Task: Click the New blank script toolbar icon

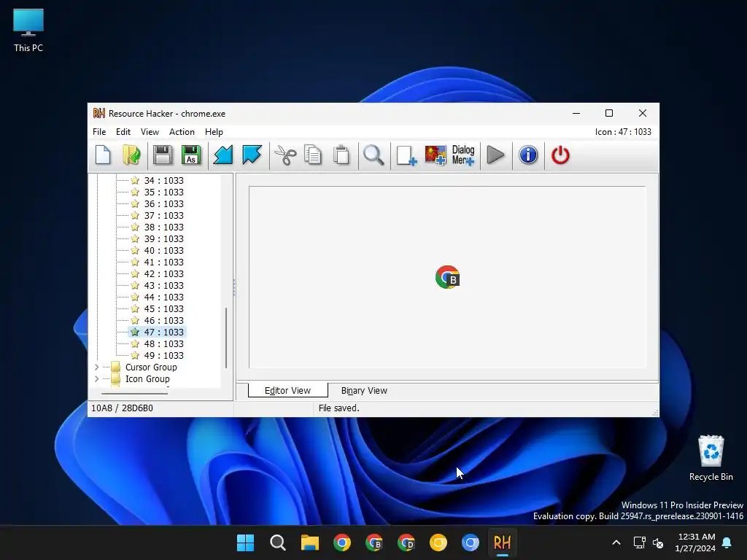Action: [103, 155]
